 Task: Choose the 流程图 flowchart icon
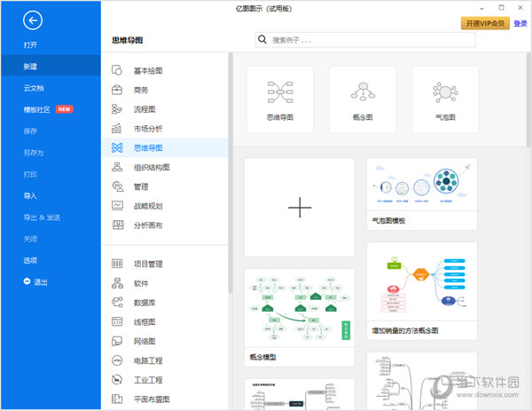117,109
